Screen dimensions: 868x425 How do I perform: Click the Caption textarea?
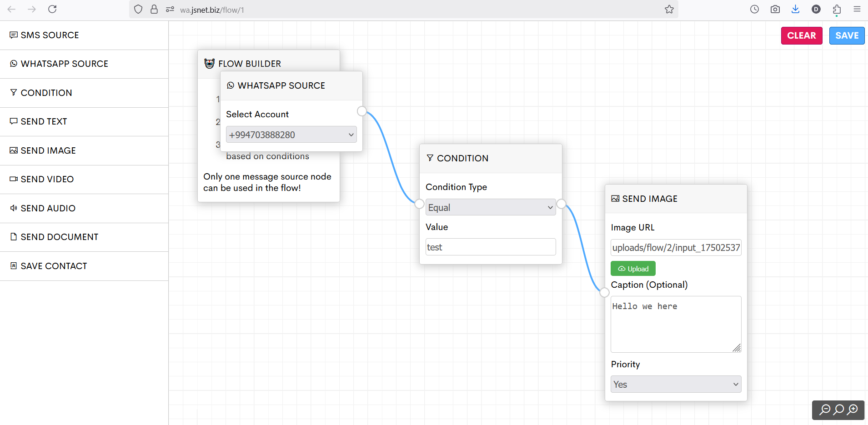pos(676,324)
